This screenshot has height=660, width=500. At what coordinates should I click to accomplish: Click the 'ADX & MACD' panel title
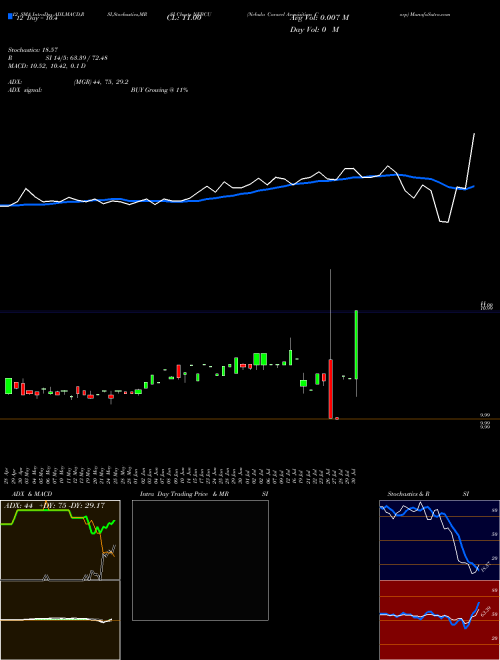pyautogui.click(x=32, y=494)
